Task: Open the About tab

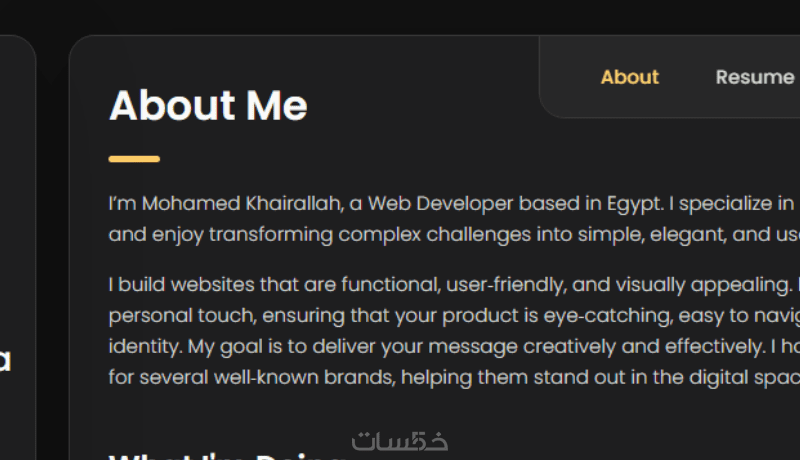Action: pyautogui.click(x=629, y=77)
